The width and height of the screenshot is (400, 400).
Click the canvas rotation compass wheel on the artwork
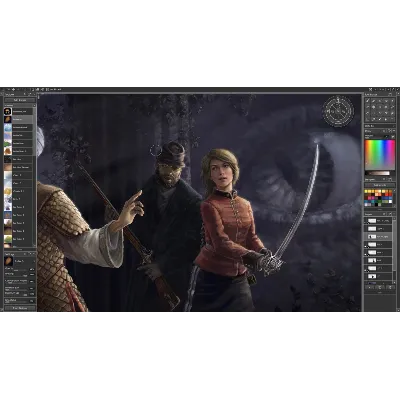pyautogui.click(x=338, y=111)
